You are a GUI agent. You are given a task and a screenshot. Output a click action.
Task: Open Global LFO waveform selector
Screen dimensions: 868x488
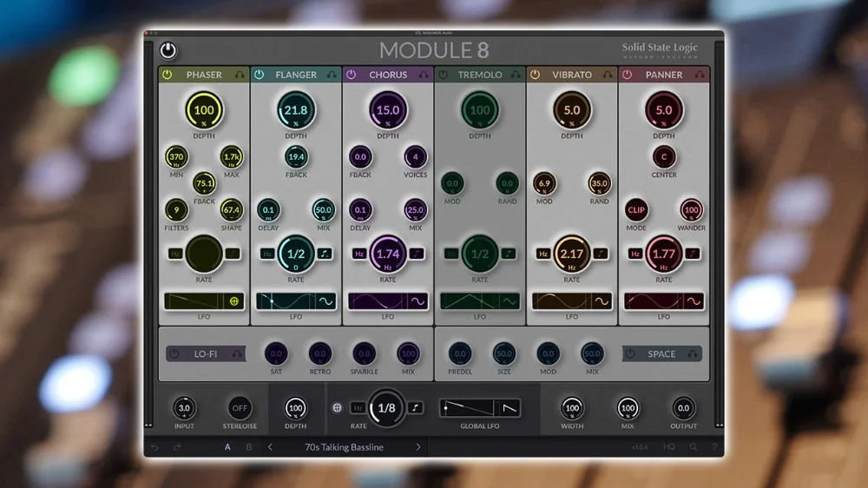click(x=510, y=409)
